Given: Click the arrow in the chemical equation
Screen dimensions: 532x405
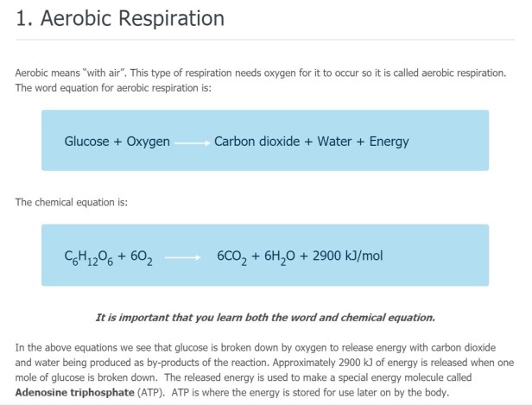Looking at the screenshot, I should pos(181,256).
